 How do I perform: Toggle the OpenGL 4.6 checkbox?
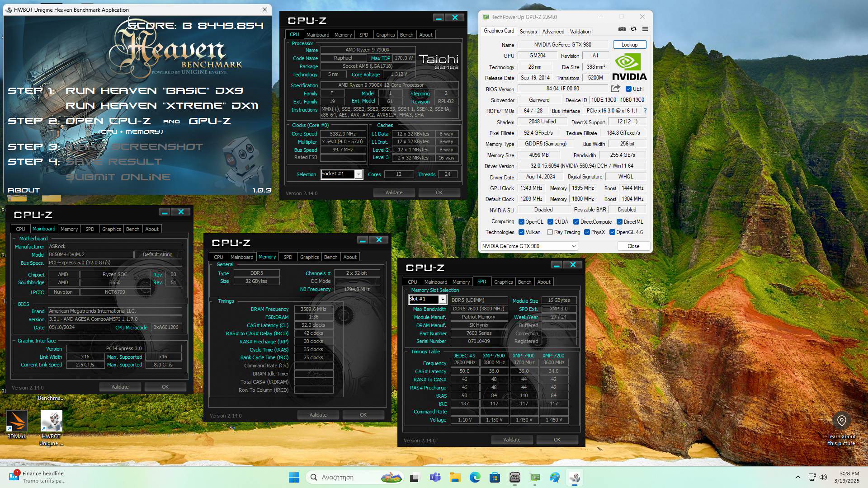[x=612, y=232]
